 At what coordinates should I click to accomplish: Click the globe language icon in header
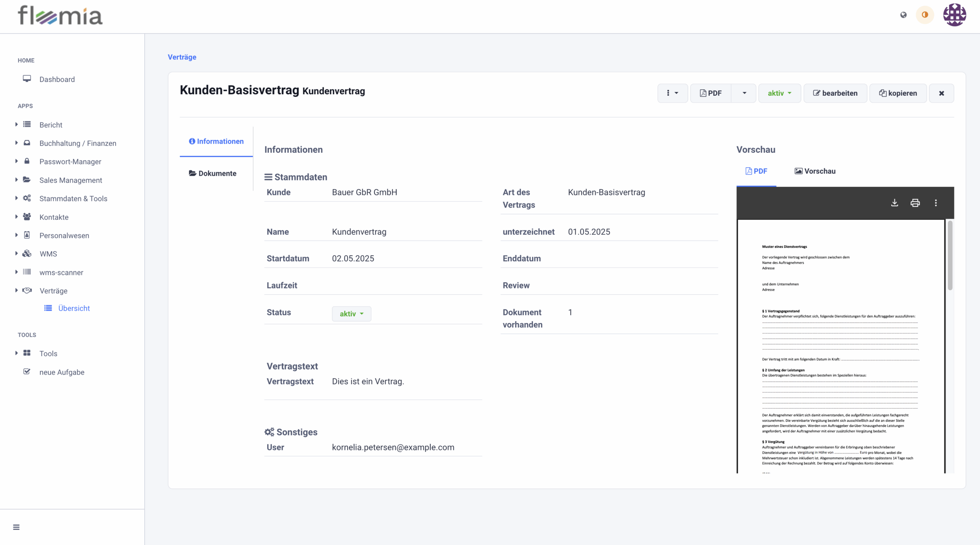pyautogui.click(x=903, y=15)
